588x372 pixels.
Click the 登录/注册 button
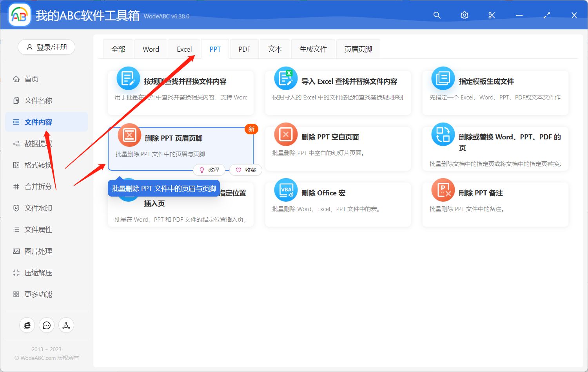pos(46,47)
